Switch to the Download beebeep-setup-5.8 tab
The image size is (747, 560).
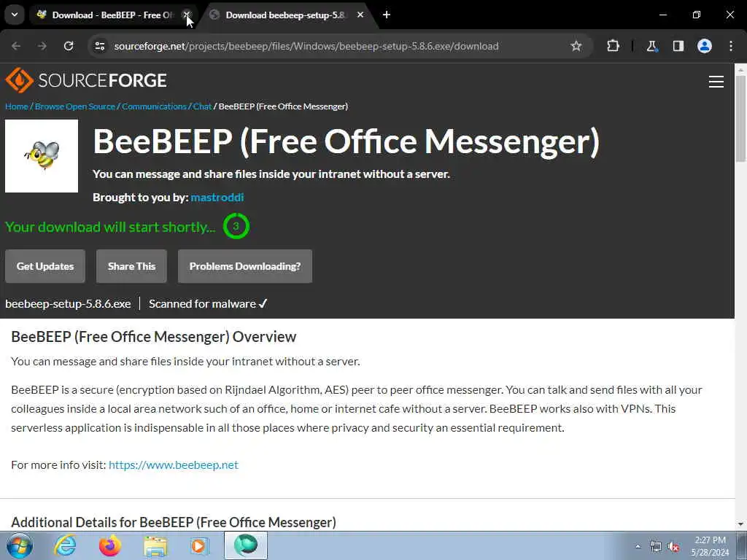point(287,15)
